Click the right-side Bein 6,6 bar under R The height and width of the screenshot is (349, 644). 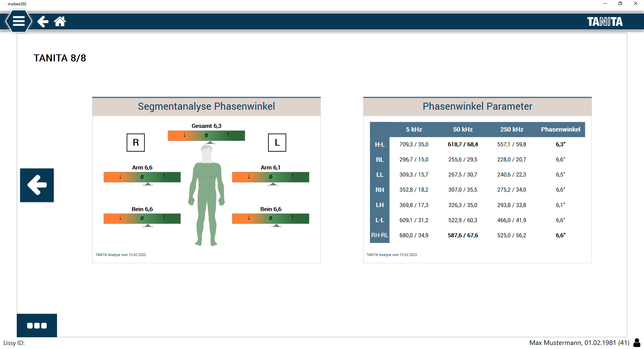[142, 218]
